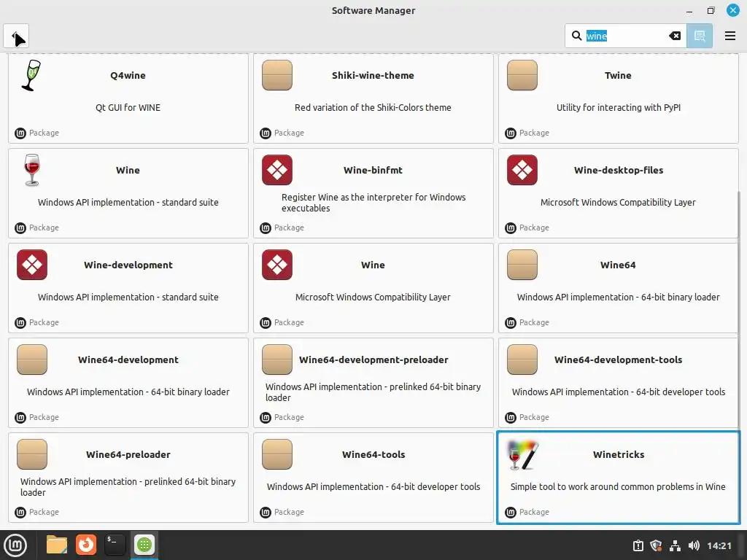Select Wine-desktop-files title
The width and height of the screenshot is (747, 560).
click(619, 170)
